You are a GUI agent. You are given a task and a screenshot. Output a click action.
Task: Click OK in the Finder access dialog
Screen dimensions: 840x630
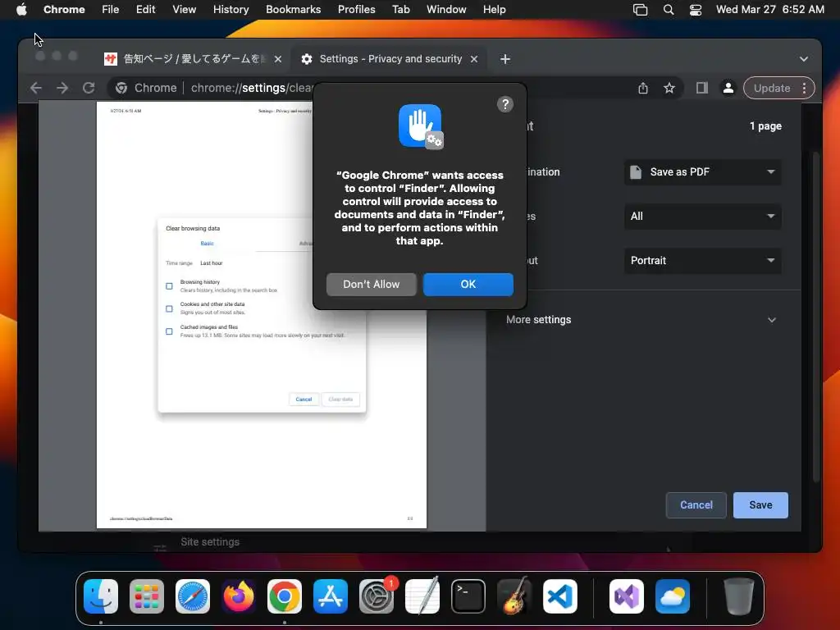coord(468,284)
